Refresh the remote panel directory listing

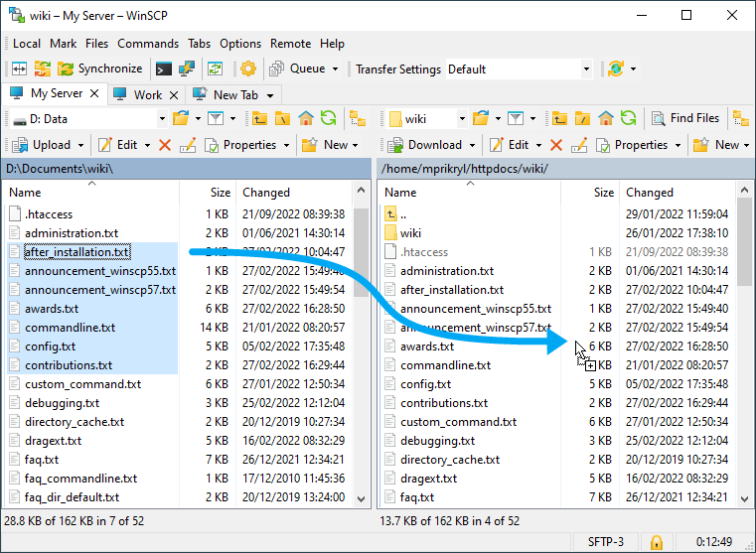[628, 118]
